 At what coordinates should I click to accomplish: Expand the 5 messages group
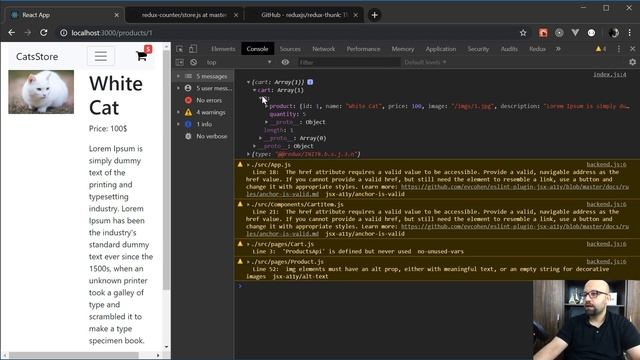tap(178, 76)
